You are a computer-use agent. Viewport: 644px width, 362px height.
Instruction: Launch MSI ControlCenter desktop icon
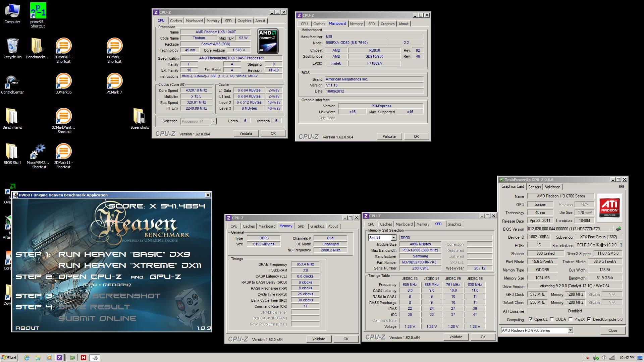point(12,84)
